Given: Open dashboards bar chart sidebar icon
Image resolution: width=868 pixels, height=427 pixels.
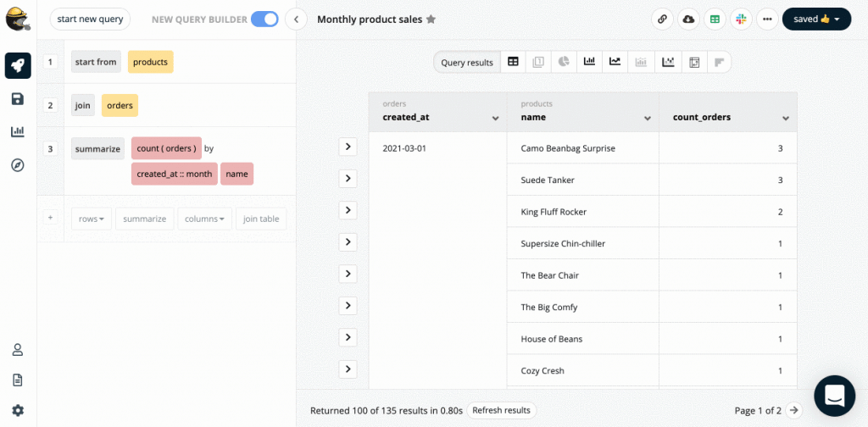Looking at the screenshot, I should pos(18,131).
